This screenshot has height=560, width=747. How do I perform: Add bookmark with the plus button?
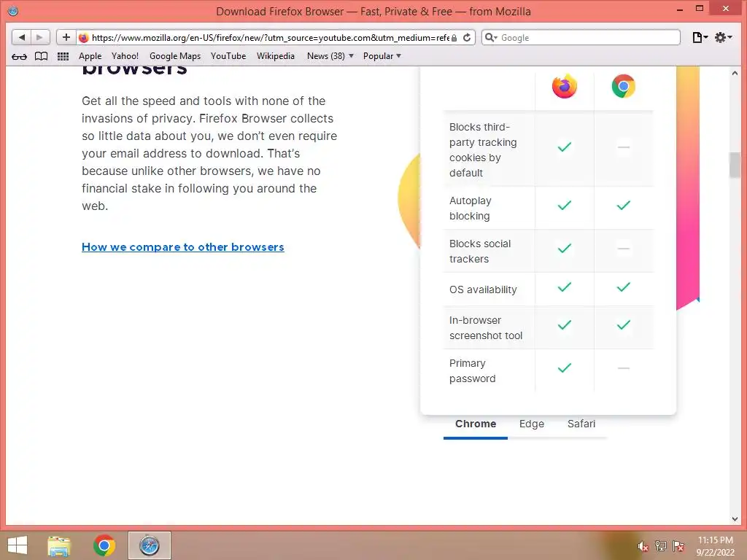(x=66, y=37)
